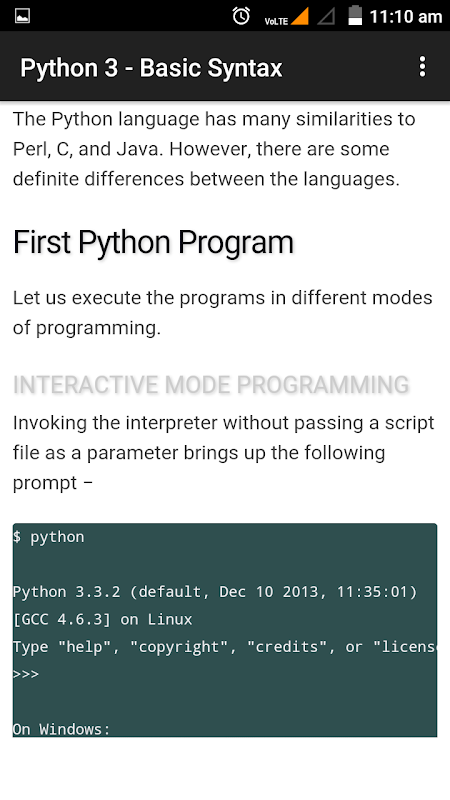This screenshot has width=450, height=800.
Task: Tap the VoLTE text label in status bar
Action: (x=276, y=21)
